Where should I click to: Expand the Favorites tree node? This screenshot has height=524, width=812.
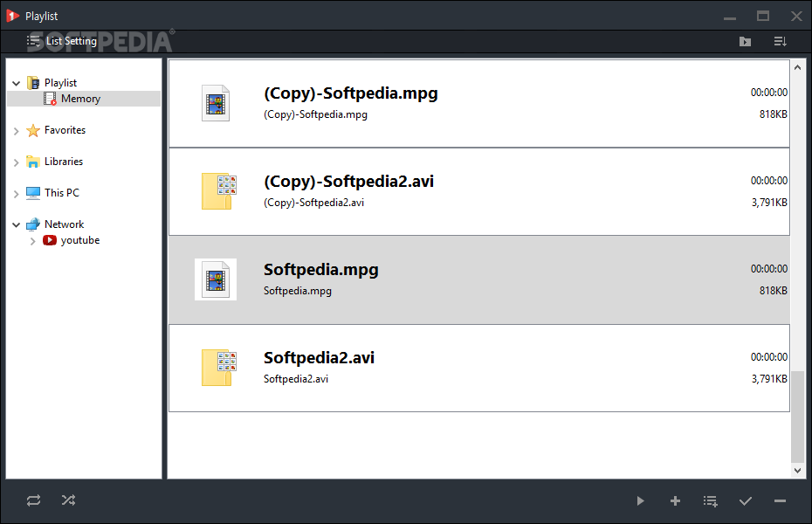(16, 130)
